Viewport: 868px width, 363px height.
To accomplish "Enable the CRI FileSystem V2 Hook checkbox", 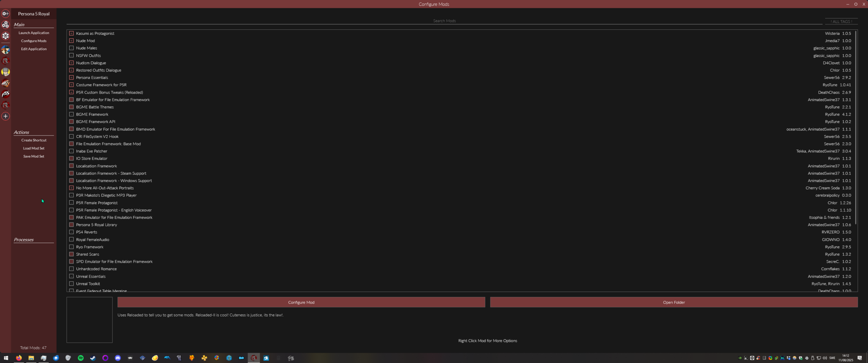I will (x=71, y=137).
